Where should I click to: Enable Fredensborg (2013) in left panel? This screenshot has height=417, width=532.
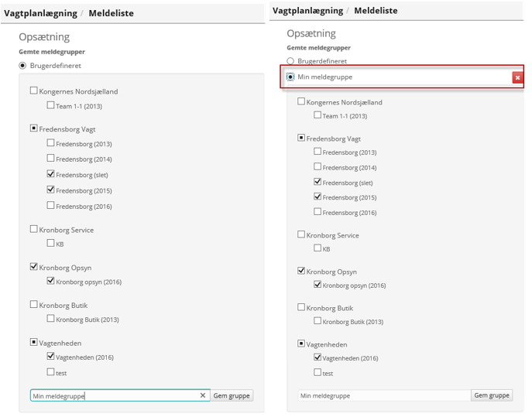(50, 143)
